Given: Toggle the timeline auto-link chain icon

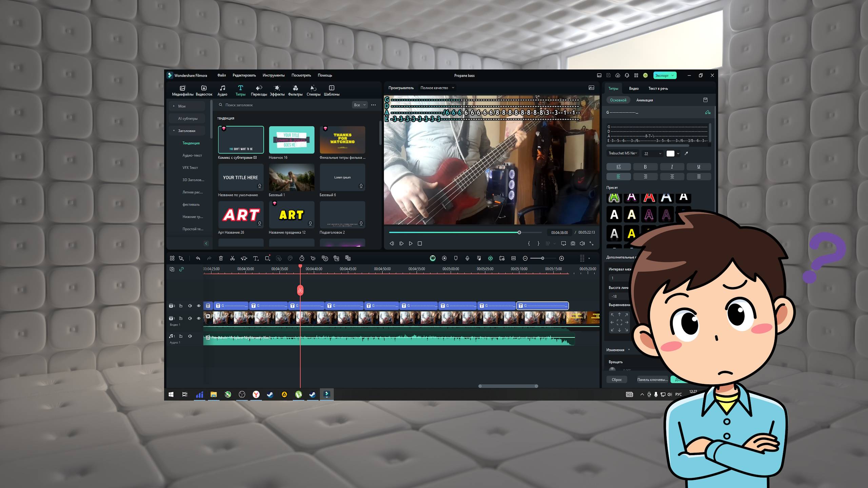Looking at the screenshot, I should click(181, 269).
